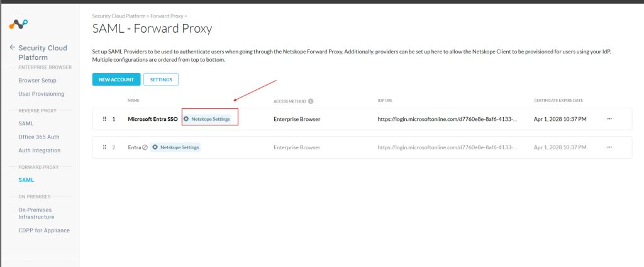Click order number 2 in the second row
The width and height of the screenshot is (644, 267).
point(114,147)
